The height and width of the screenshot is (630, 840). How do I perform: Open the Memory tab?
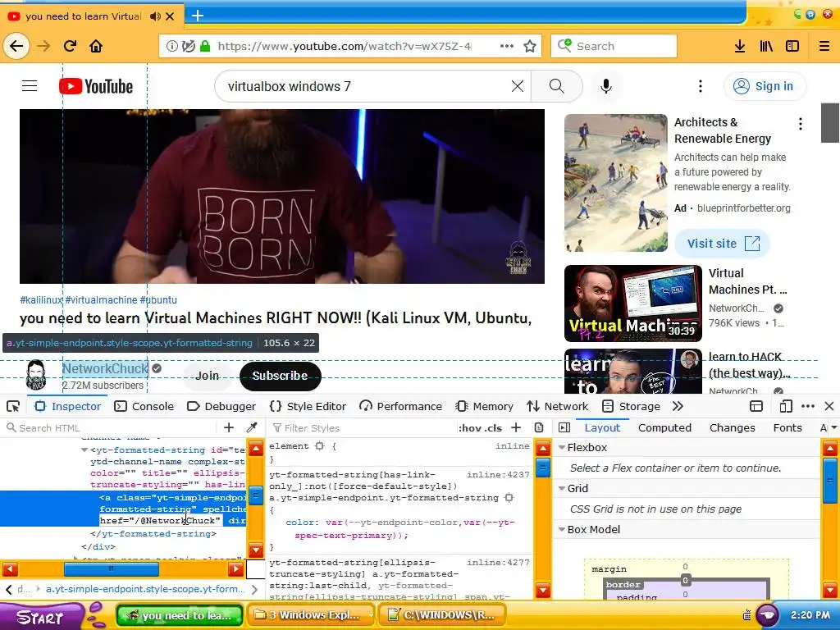pos(484,406)
